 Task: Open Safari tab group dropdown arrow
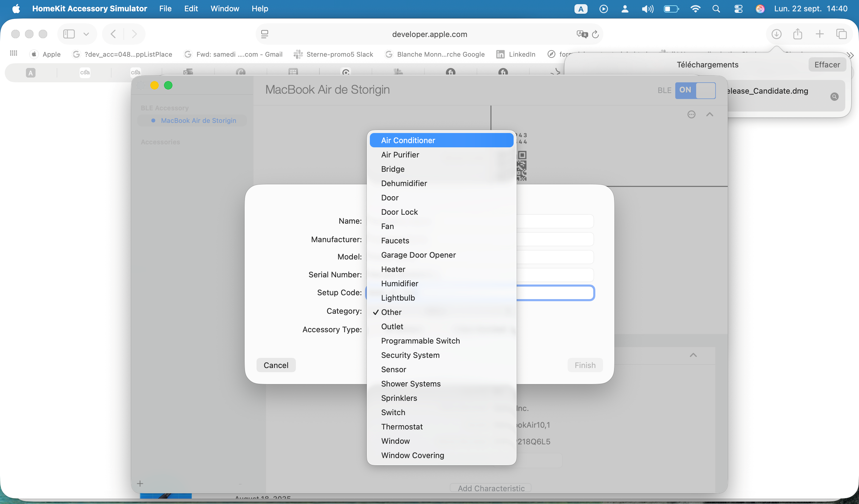click(x=86, y=34)
